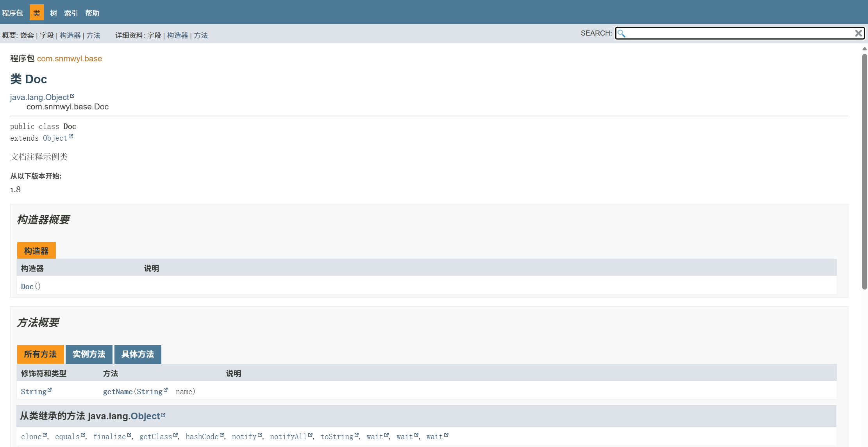Image resolution: width=868 pixels, height=447 pixels.
Task: Open the getName method link
Action: click(118, 392)
